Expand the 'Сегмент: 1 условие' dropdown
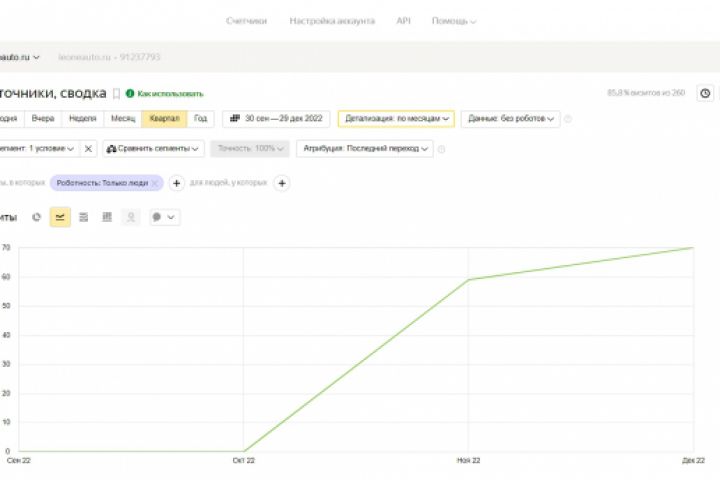The width and height of the screenshot is (720, 480). pyautogui.click(x=39, y=149)
